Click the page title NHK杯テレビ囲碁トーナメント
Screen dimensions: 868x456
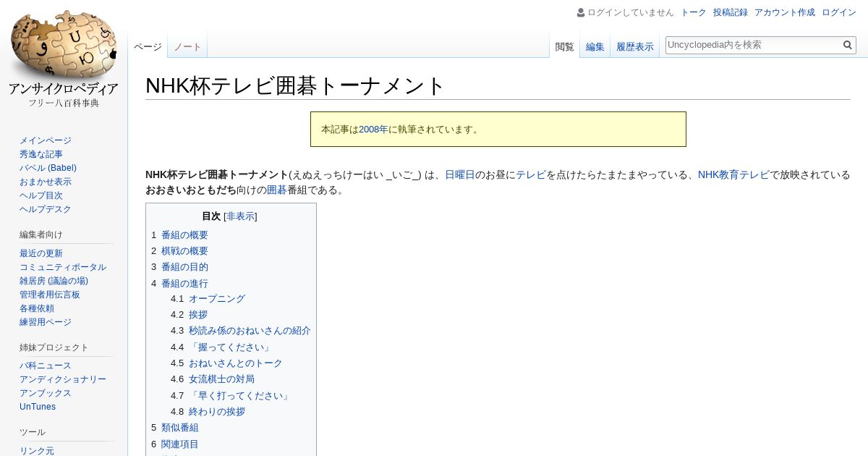click(295, 86)
